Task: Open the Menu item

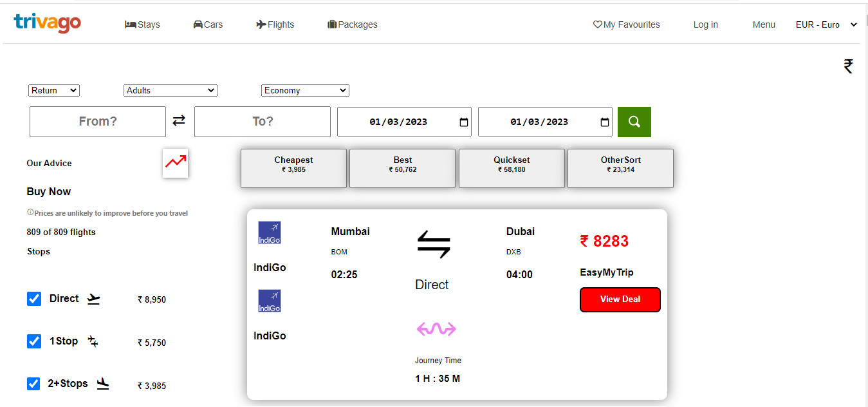Action: tap(763, 24)
